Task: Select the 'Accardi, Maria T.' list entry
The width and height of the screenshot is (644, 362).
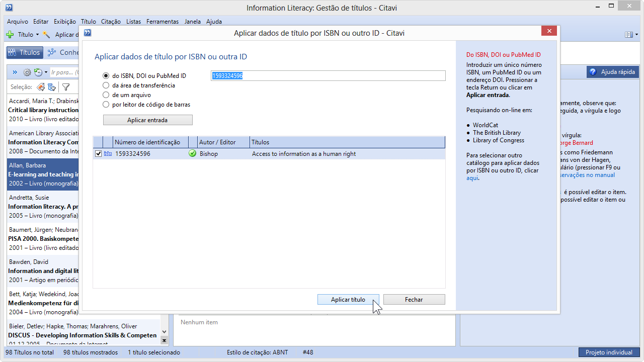Action: [x=44, y=110]
